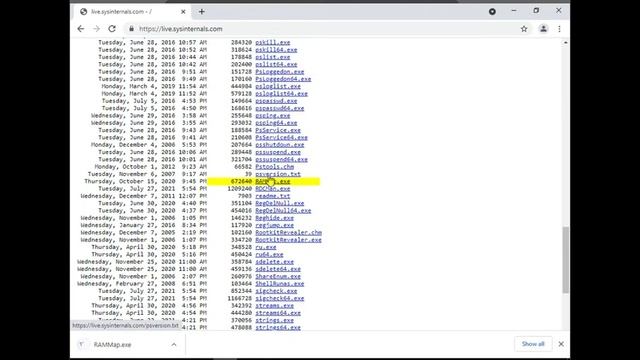
Task: Open RegDelNull64.exe link
Action: pyautogui.click(x=283, y=211)
